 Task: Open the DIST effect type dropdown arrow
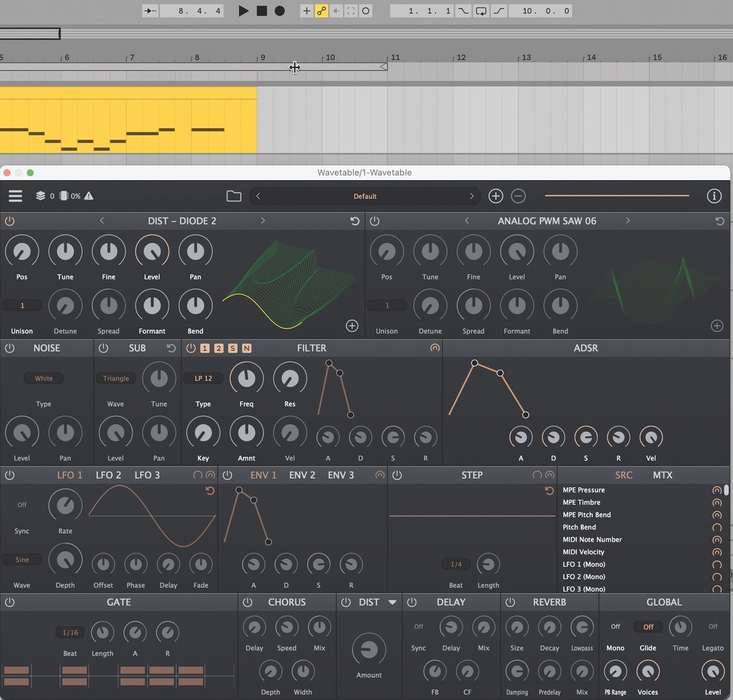tap(392, 602)
